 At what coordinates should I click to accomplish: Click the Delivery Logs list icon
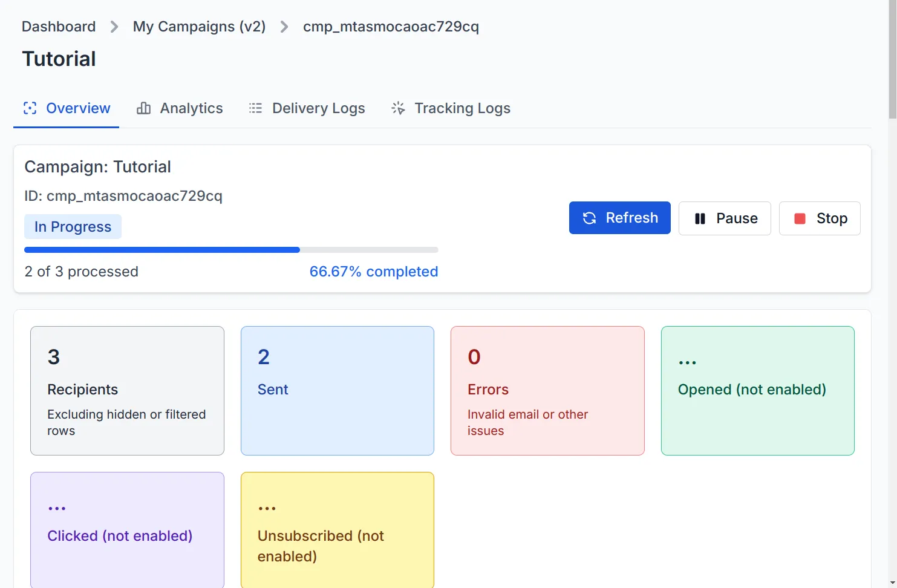point(255,108)
